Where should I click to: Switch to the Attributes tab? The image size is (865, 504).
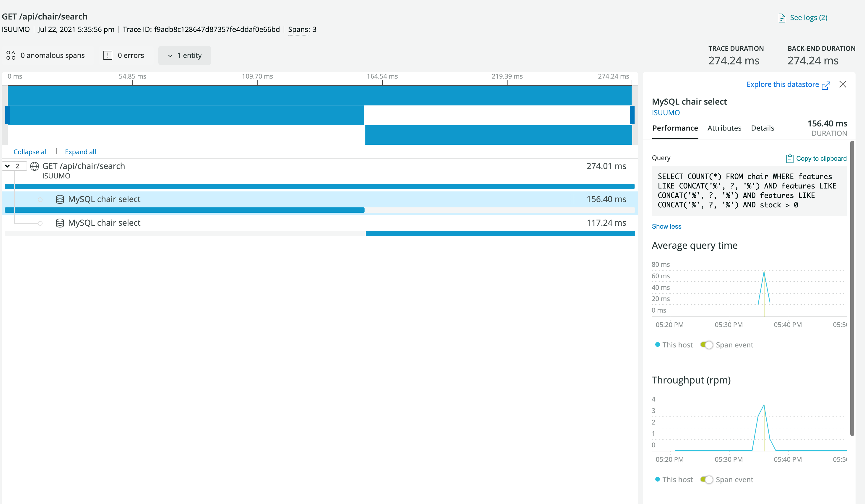point(724,128)
